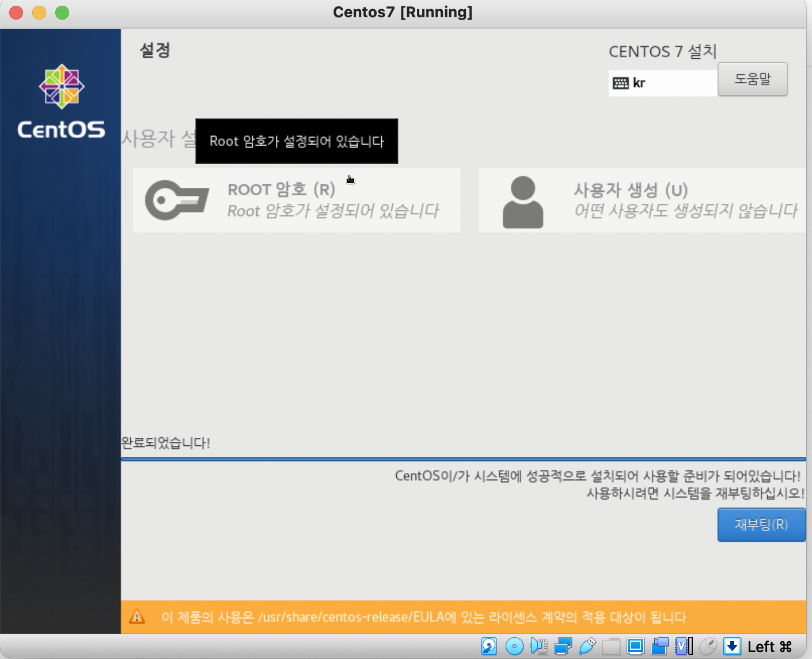Click '어떤 사용자도 생성되지 않습니다' status text
Screen dimensions: 812x659
coord(686,211)
